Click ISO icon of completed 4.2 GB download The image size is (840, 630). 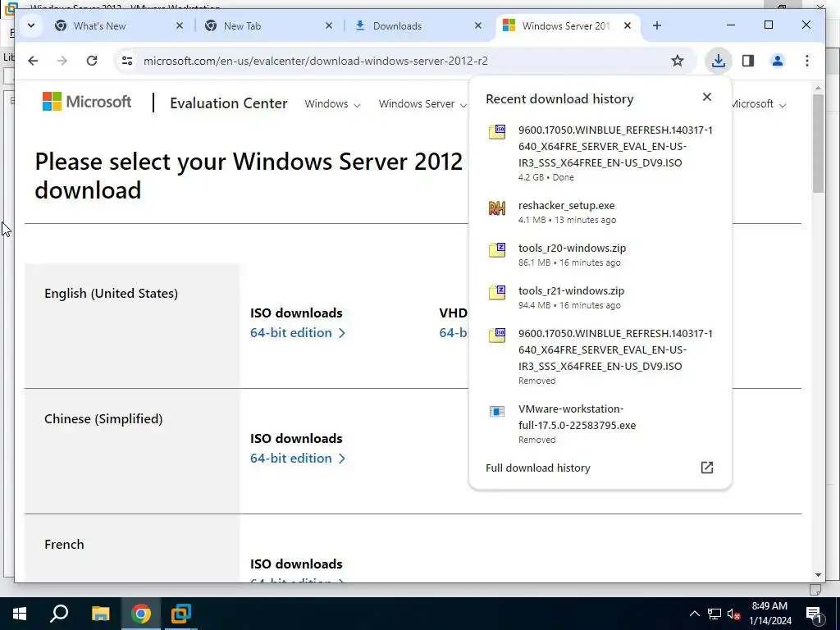pyautogui.click(x=496, y=131)
